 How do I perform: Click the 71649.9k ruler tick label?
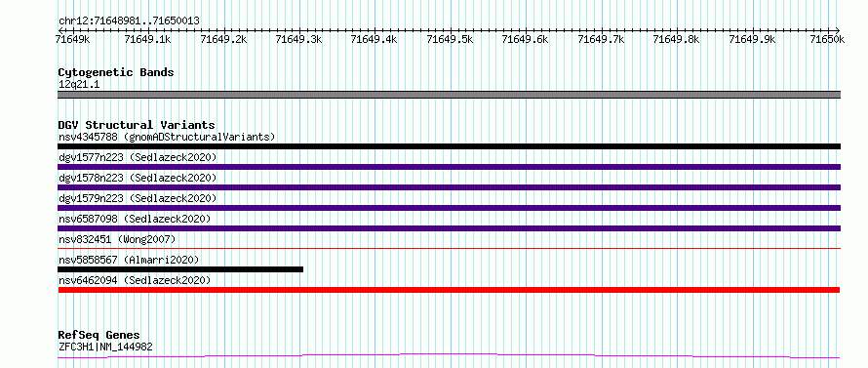(x=752, y=39)
